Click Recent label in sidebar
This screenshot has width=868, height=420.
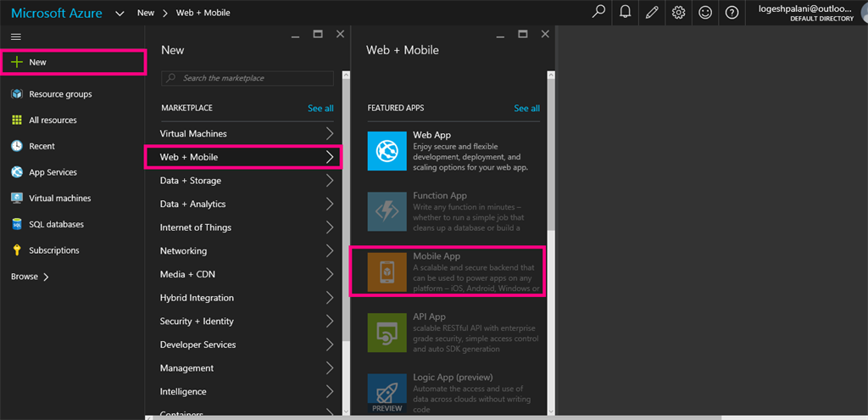tap(42, 146)
